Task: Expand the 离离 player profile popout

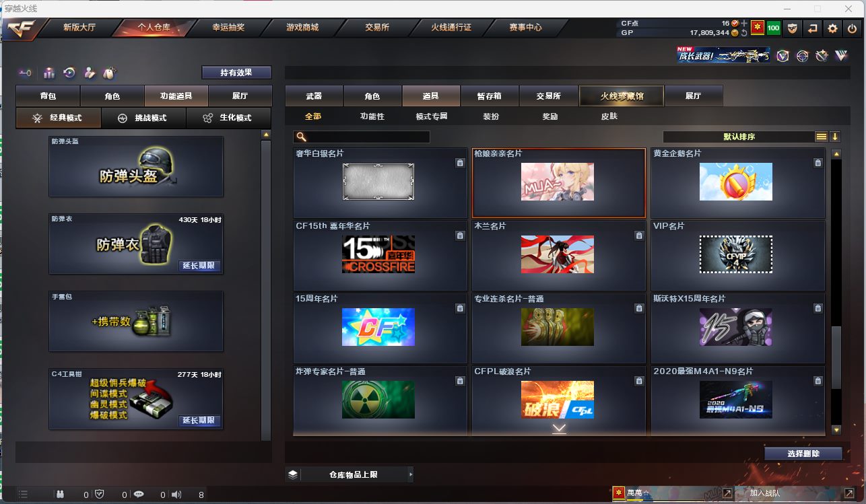Action: coord(727,493)
